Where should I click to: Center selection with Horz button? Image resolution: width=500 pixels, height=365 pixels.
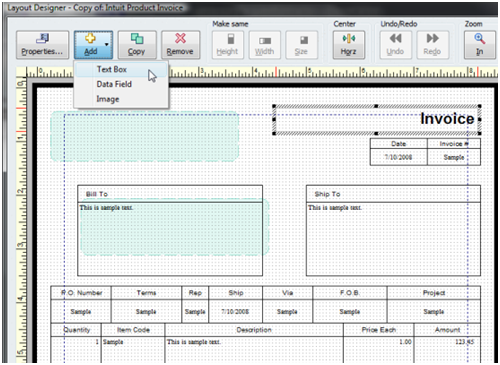click(x=349, y=45)
